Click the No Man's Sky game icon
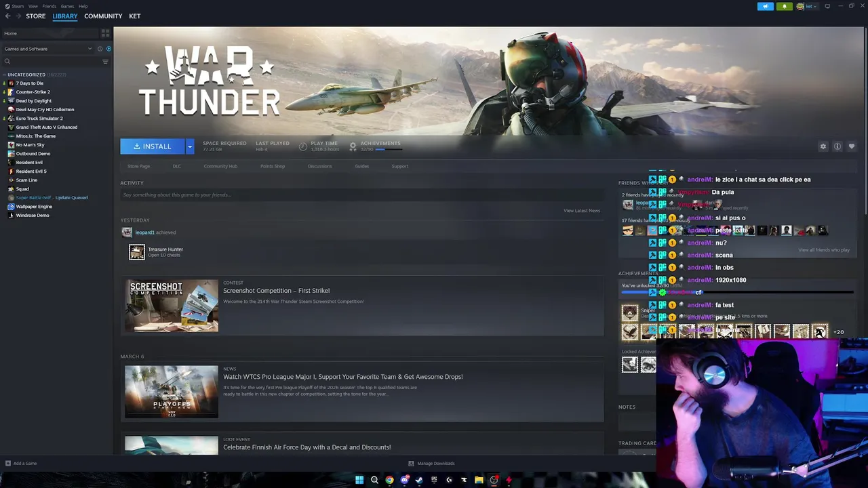This screenshot has height=488, width=868. (11, 145)
